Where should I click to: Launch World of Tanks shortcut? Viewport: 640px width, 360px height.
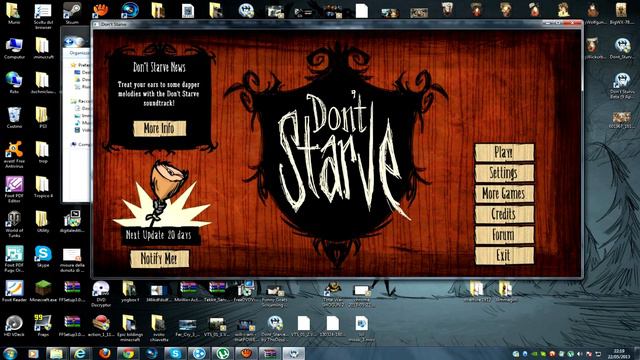tap(14, 224)
